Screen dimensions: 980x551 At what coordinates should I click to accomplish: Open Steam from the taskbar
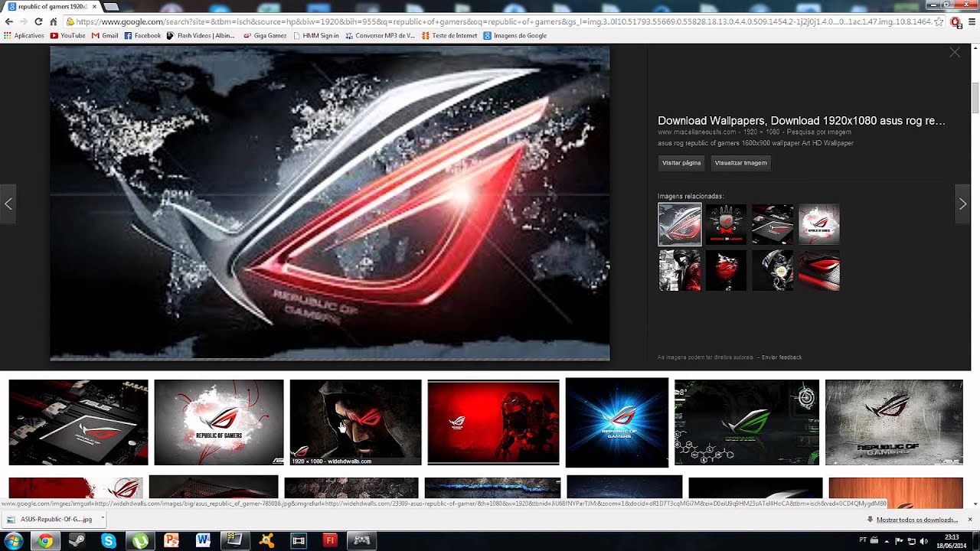(77, 541)
